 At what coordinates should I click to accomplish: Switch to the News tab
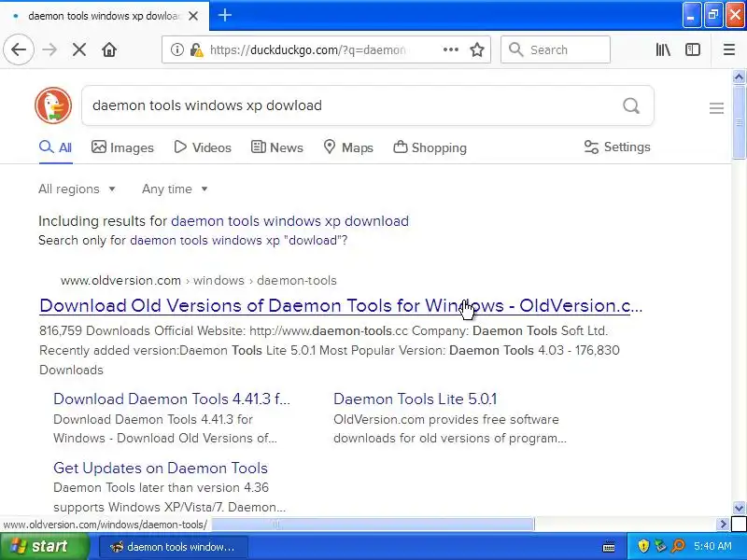[x=276, y=147]
